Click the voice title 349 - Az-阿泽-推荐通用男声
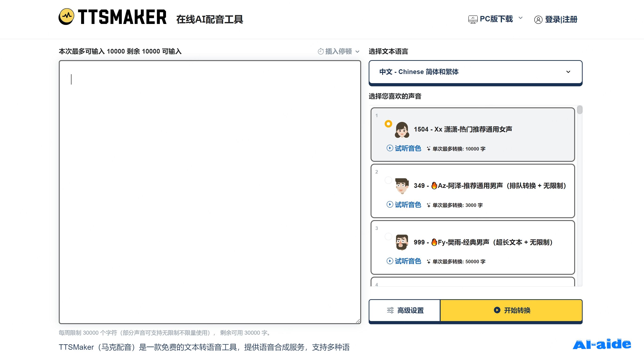This screenshot has width=644, height=353. click(x=490, y=186)
